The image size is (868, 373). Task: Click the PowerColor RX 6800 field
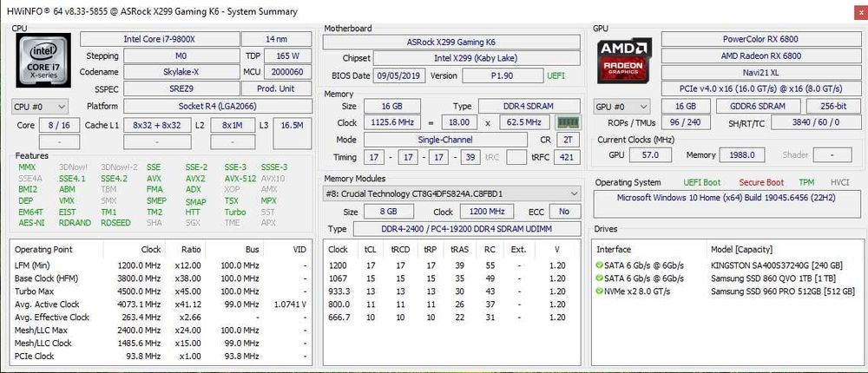[760, 39]
